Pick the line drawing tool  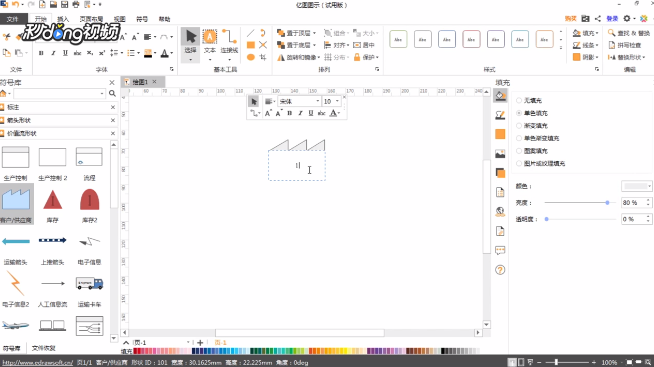[x=251, y=33]
